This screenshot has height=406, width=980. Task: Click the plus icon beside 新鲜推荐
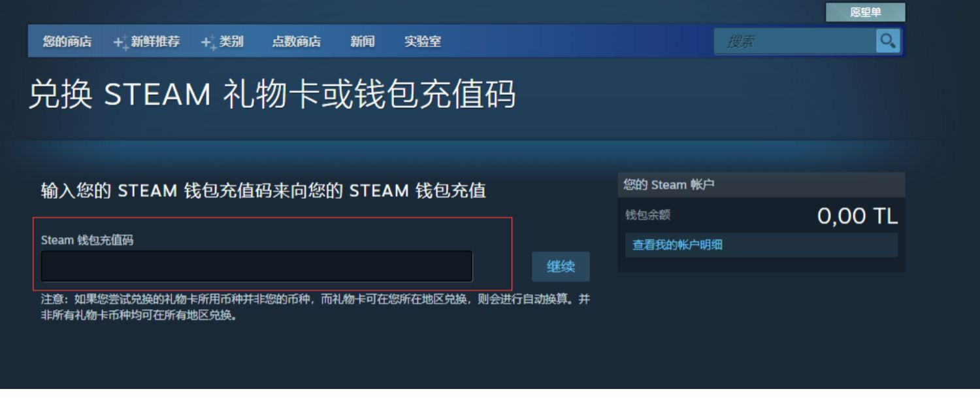coord(120,42)
